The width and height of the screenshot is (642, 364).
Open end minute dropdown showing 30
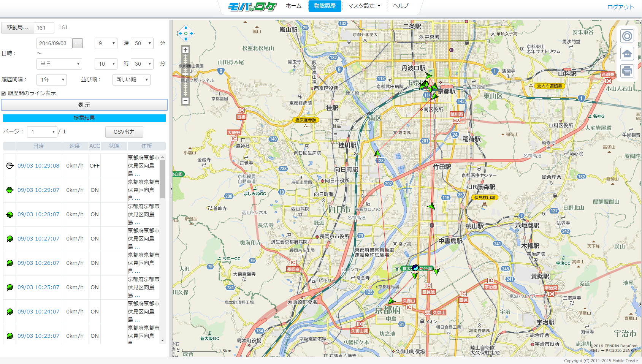[x=142, y=64]
